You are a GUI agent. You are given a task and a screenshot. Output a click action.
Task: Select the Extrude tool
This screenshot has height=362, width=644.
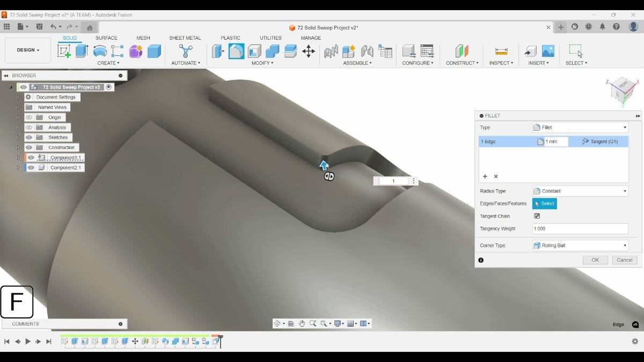[x=82, y=51]
